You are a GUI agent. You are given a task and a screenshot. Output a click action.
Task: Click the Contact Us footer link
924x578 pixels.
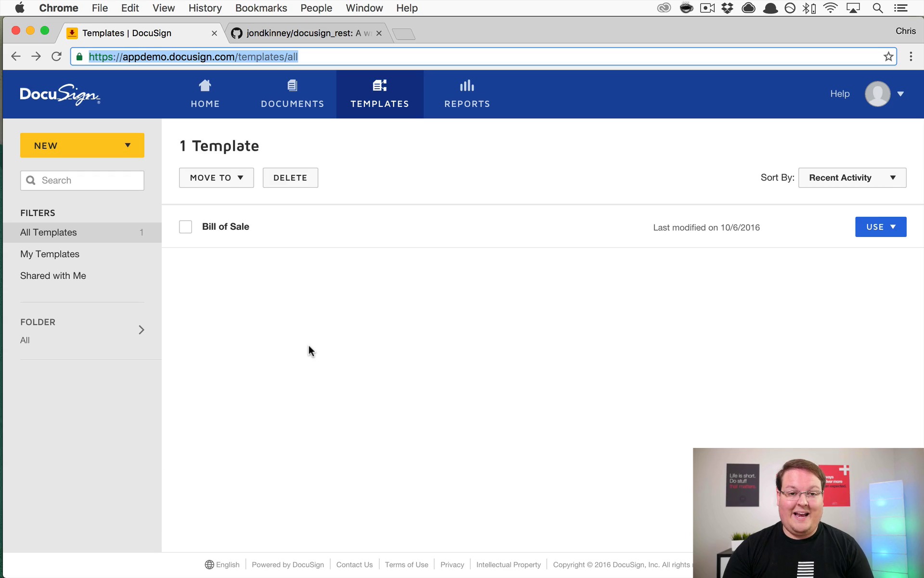354,565
